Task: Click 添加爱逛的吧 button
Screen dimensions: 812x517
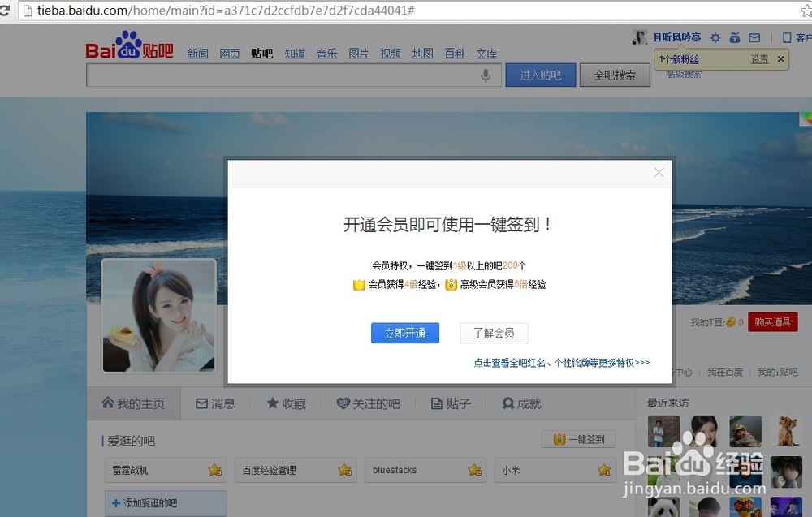Action: click(x=166, y=503)
